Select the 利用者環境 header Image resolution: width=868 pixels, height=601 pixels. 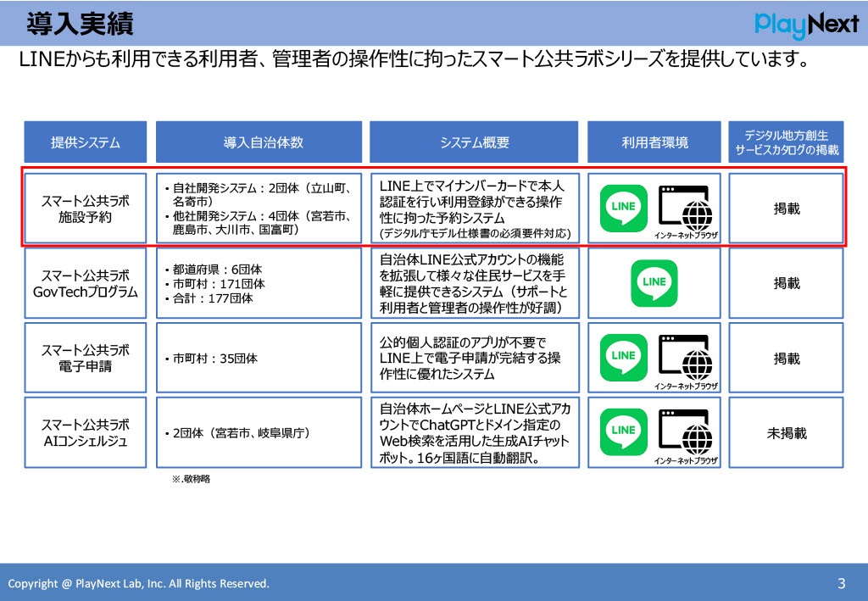[653, 141]
